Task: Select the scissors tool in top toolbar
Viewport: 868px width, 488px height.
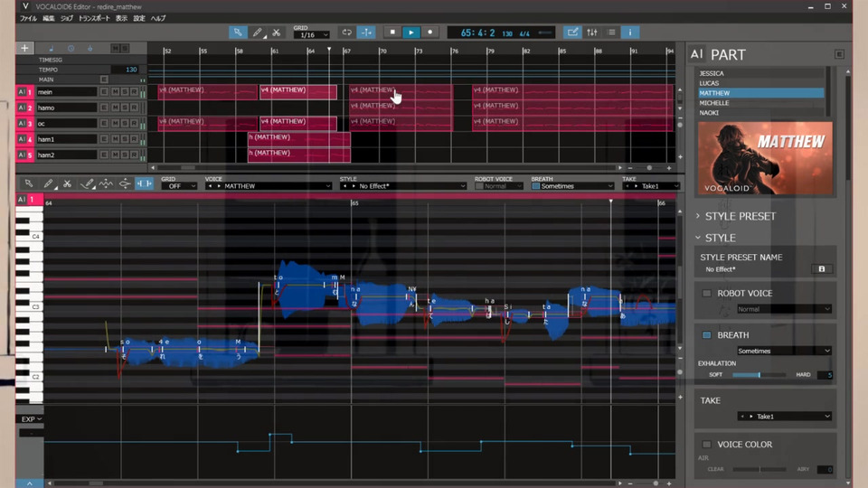Action: tap(277, 33)
